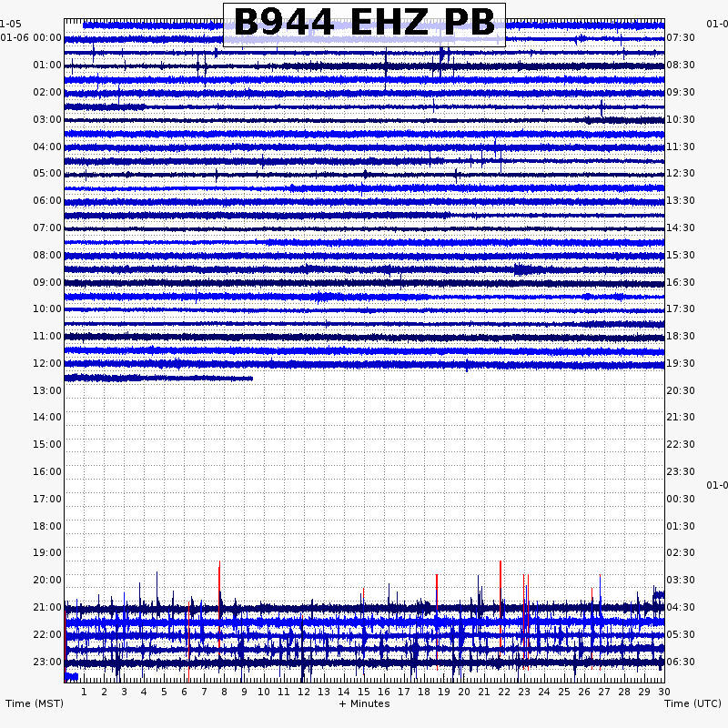This screenshot has width=728, height=728.
Task: Click the 07:00 MST row label
Action: click(x=47, y=228)
